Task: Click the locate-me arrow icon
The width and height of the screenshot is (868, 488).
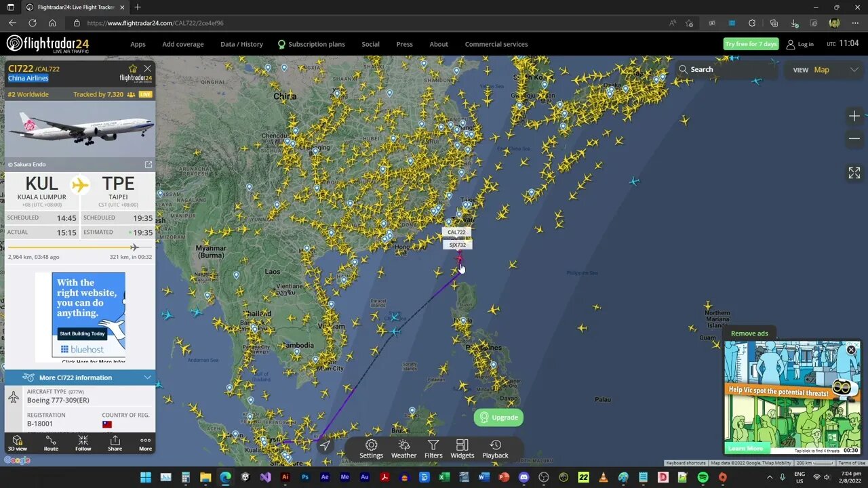Action: click(325, 445)
